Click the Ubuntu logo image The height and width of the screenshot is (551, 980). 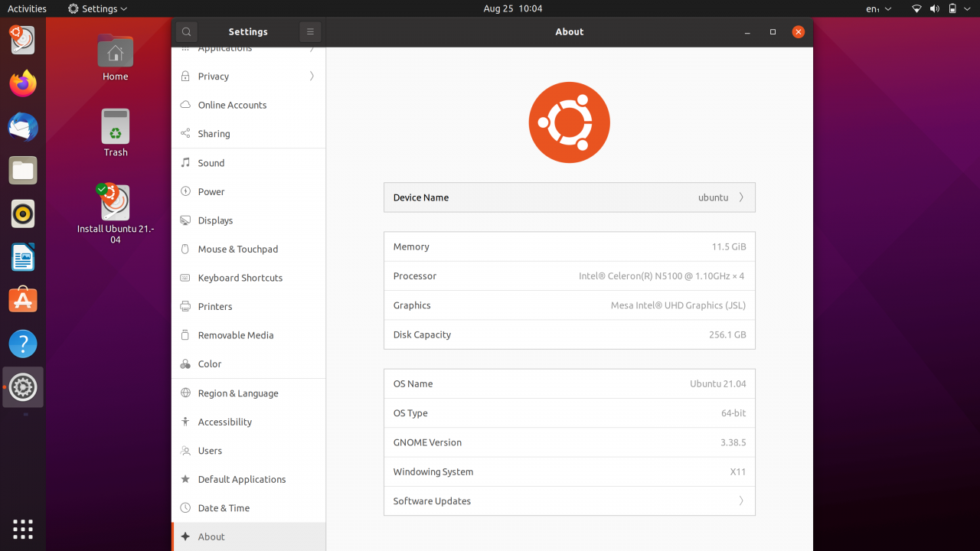click(570, 122)
